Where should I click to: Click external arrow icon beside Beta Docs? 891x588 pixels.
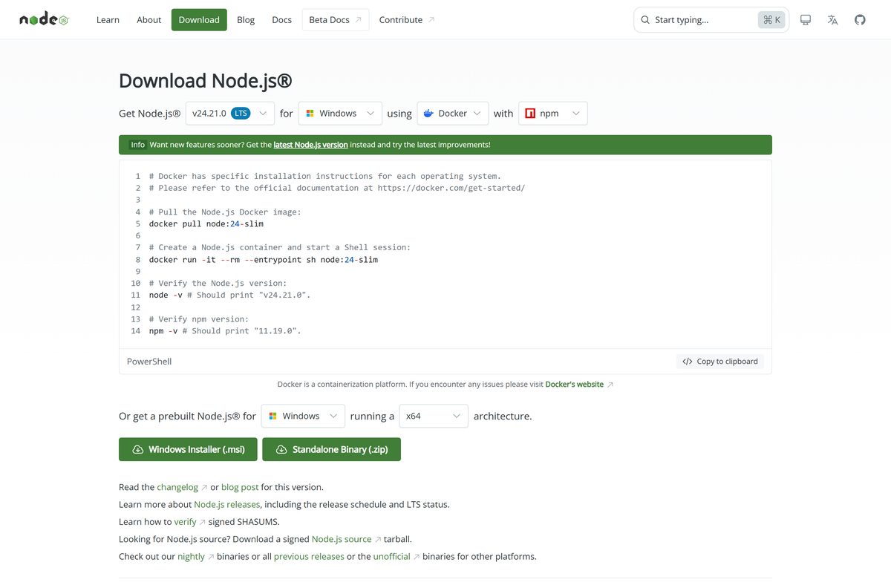tap(358, 20)
